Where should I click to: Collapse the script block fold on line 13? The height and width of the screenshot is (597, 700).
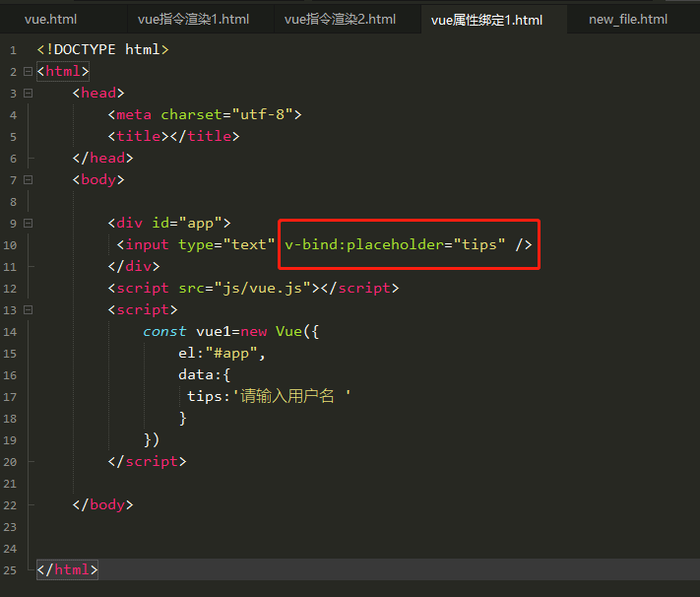[x=28, y=309]
